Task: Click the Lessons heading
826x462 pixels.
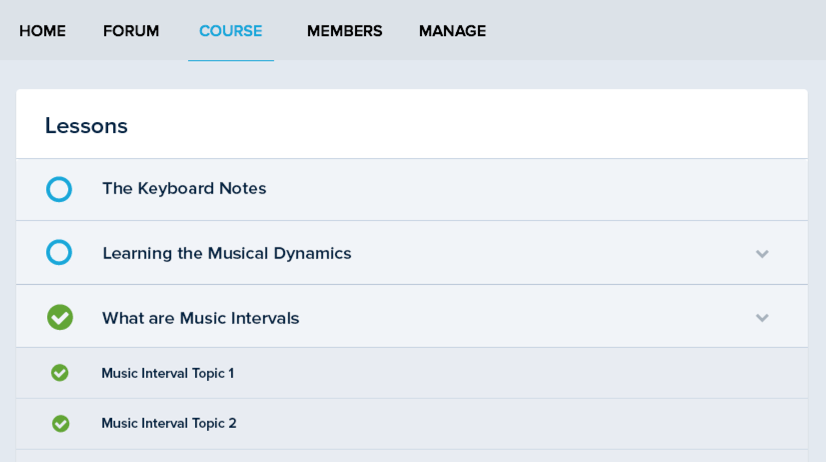Action: pos(86,126)
